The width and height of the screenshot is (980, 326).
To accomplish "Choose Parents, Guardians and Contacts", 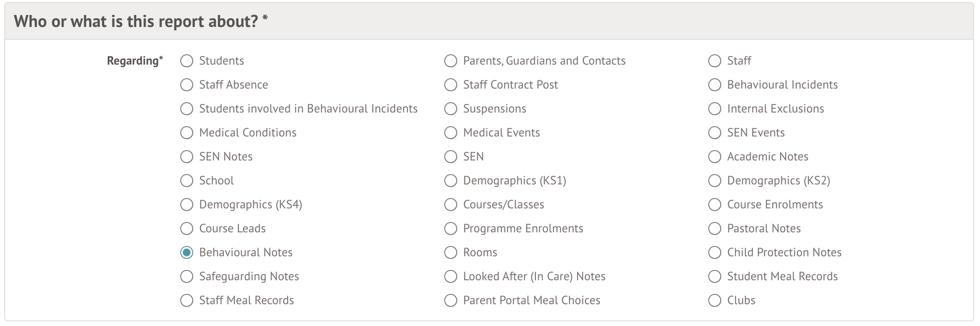I will point(451,61).
